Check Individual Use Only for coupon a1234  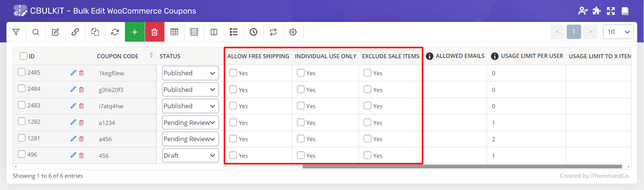point(301,122)
